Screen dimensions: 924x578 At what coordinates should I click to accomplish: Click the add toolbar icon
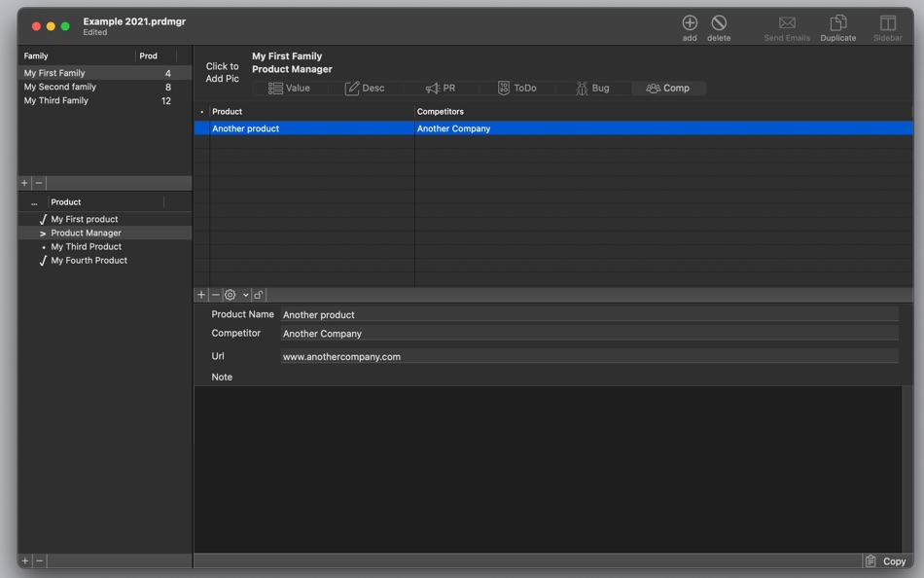[690, 23]
